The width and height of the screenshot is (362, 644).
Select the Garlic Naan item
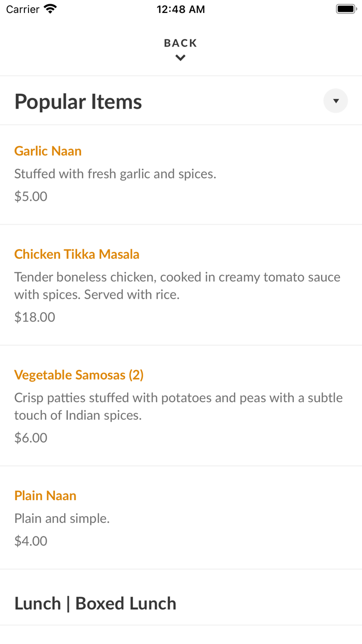(x=48, y=151)
